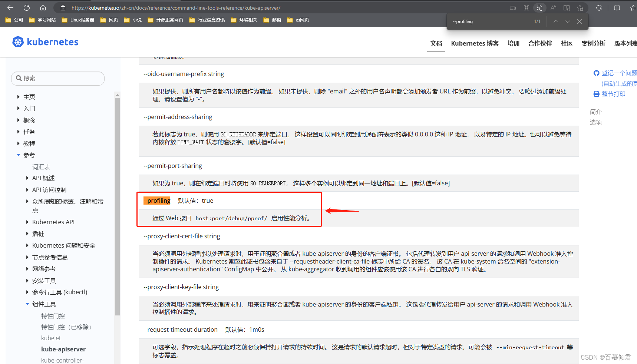Click the read aloud icon
This screenshot has width=637, height=364.
[x=553, y=8]
